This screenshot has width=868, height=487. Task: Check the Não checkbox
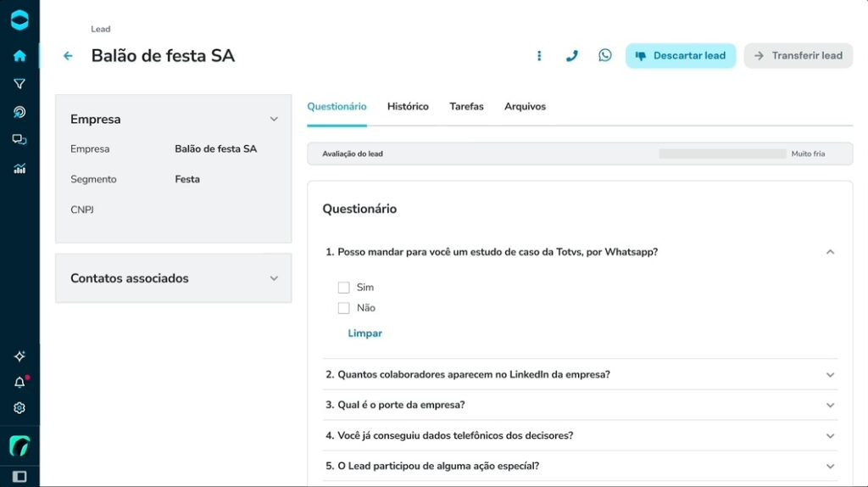pyautogui.click(x=344, y=308)
